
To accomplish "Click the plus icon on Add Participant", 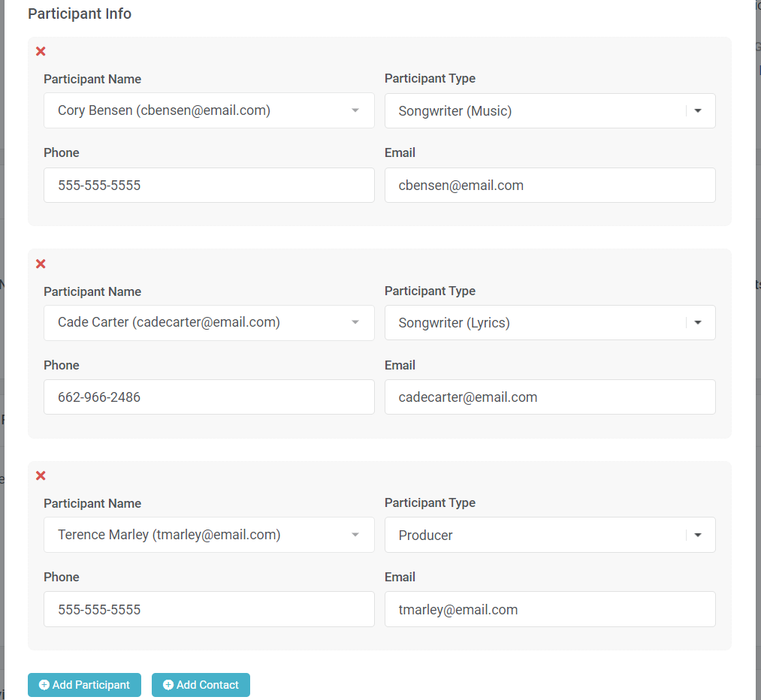I will (44, 685).
